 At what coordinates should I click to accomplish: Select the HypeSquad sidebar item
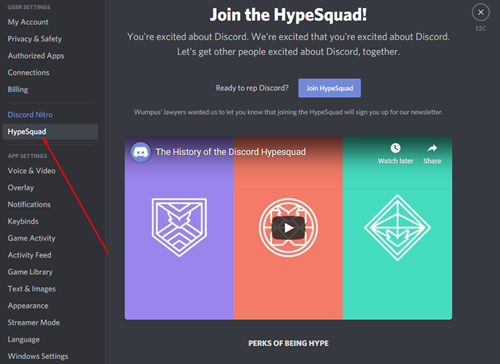click(50, 132)
